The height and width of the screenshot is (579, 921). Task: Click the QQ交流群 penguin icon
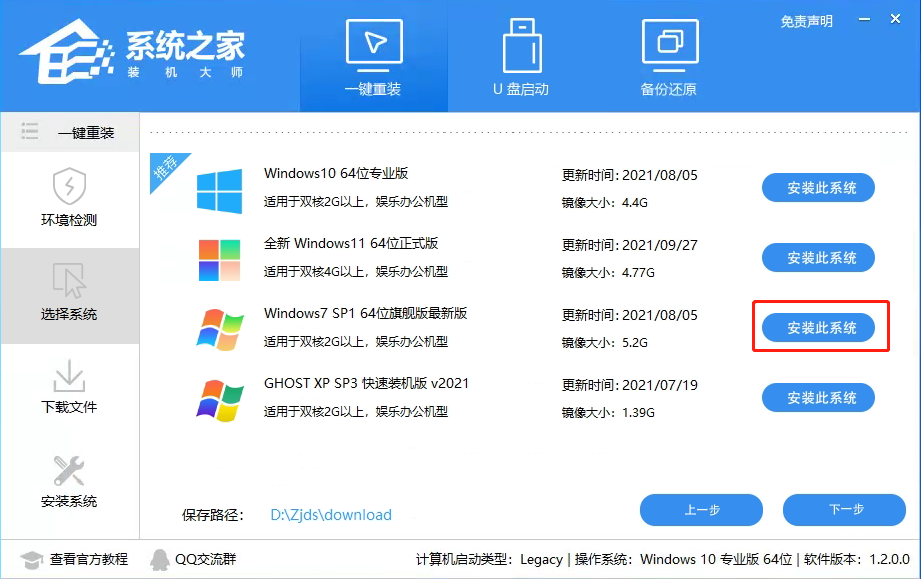[x=160, y=560]
